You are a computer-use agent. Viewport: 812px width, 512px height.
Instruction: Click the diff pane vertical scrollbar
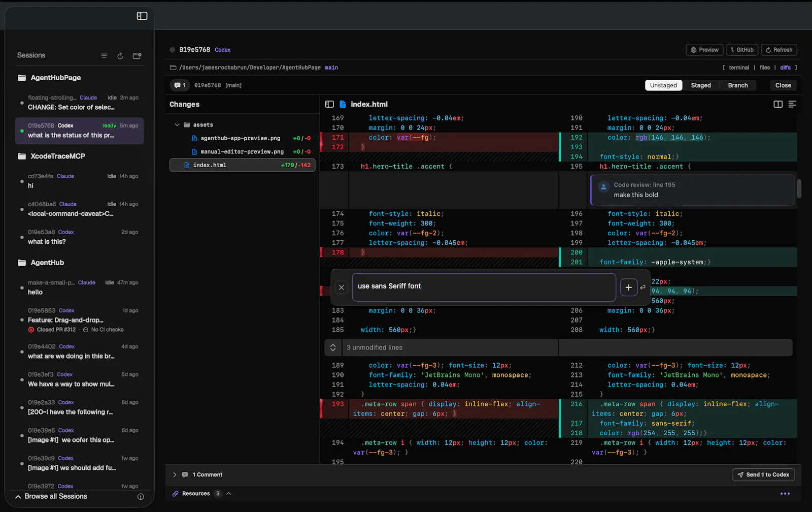(799, 188)
